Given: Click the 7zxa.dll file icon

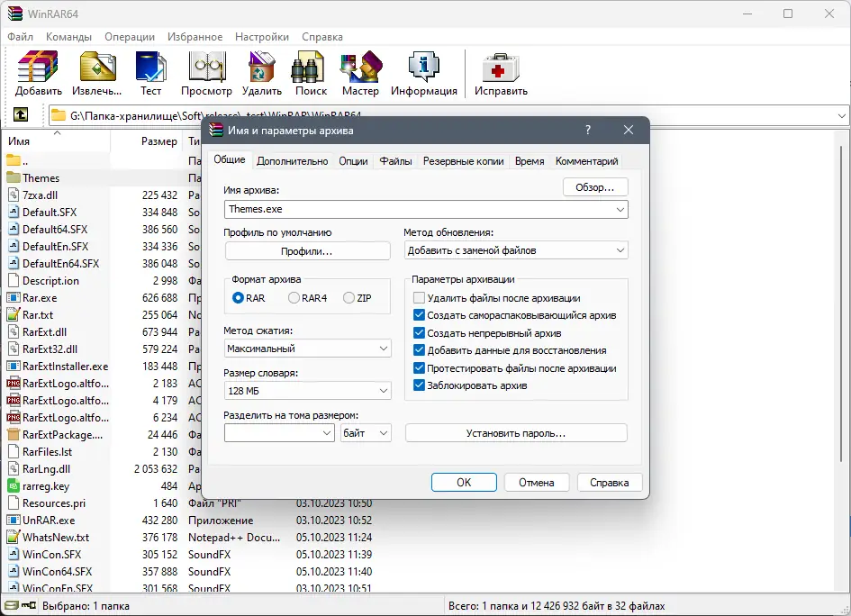Looking at the screenshot, I should (13, 195).
